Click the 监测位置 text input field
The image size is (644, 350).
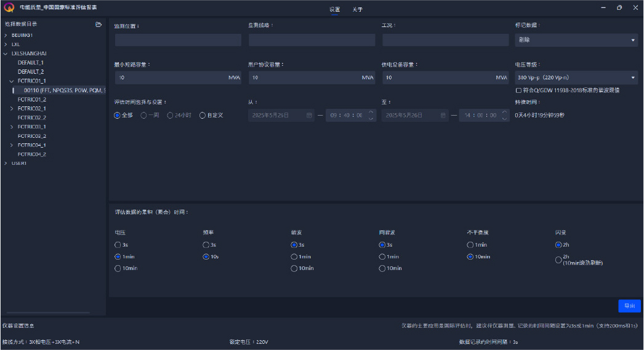(x=178, y=40)
